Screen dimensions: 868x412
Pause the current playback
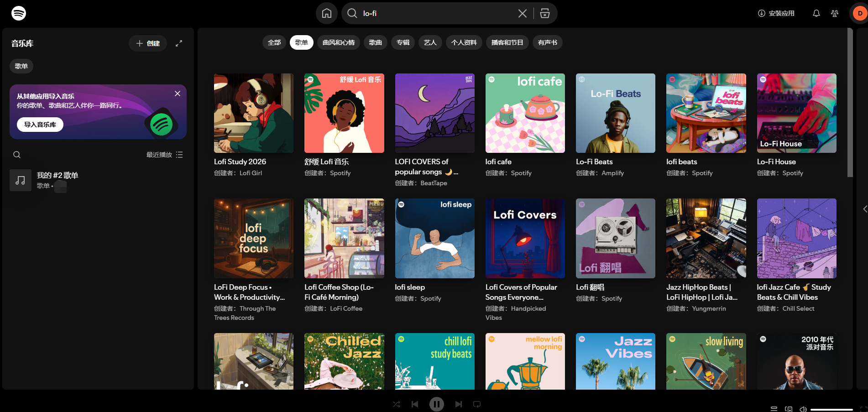pyautogui.click(x=437, y=404)
